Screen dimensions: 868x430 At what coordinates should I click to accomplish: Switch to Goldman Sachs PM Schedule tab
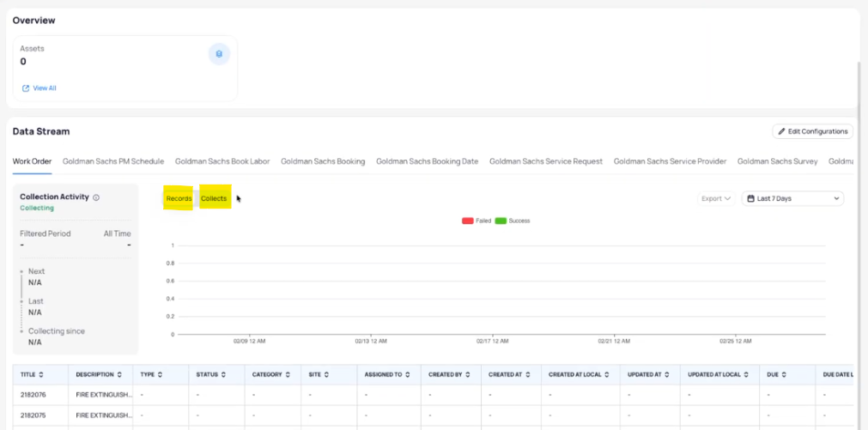point(113,161)
